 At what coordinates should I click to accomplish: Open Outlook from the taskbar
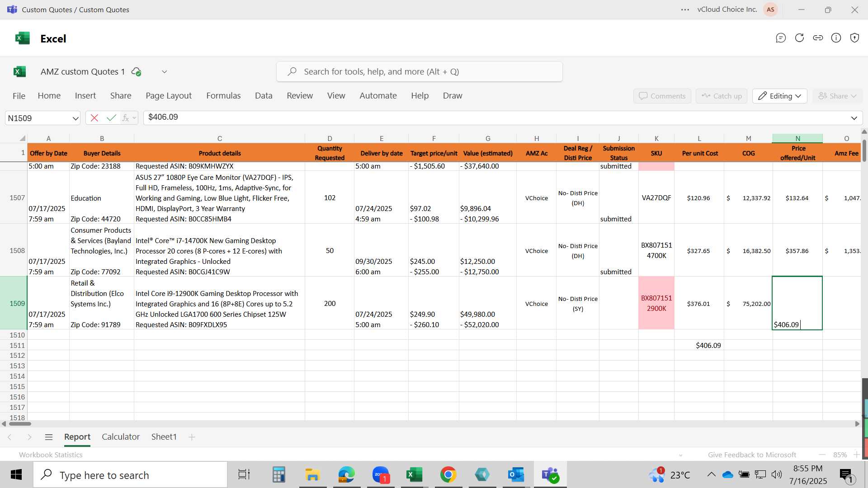[x=516, y=475]
